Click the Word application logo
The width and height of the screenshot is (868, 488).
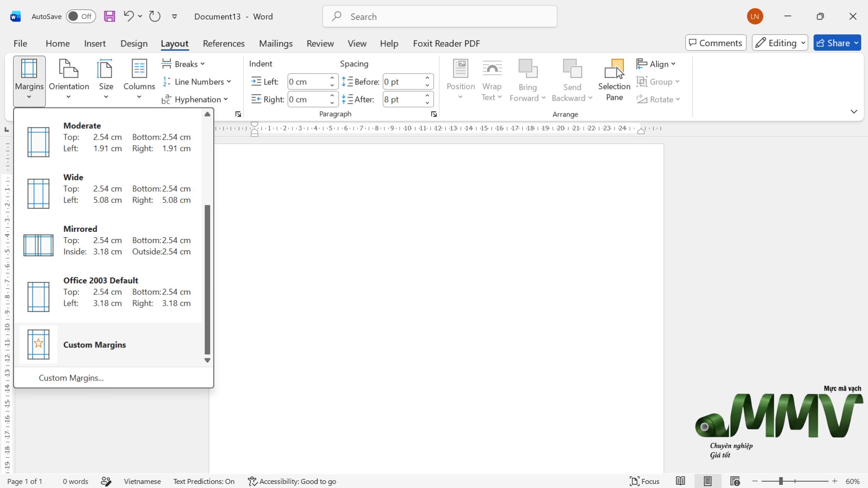click(x=15, y=17)
